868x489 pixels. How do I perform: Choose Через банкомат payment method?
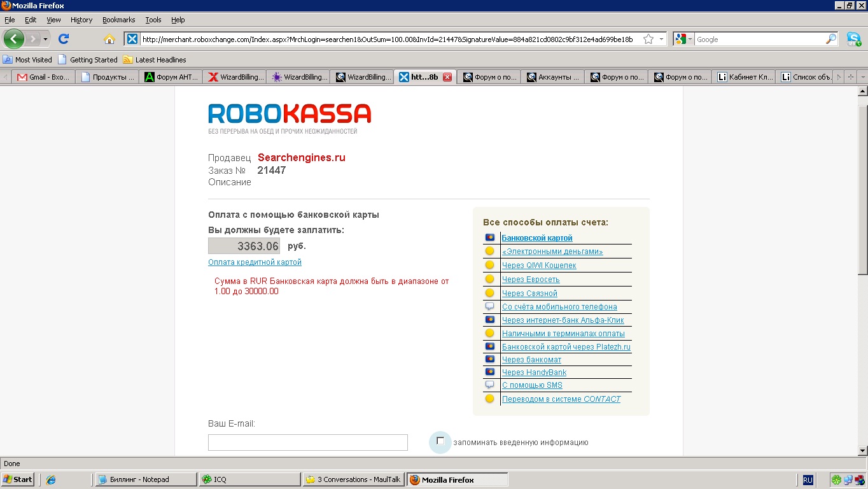[531, 360]
